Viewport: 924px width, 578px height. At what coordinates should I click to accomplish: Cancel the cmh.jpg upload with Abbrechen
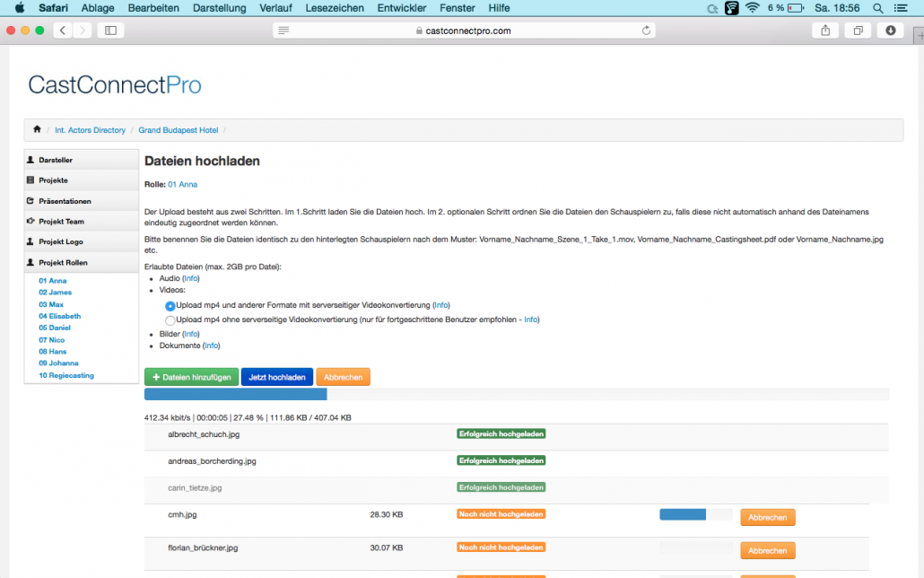click(x=767, y=517)
